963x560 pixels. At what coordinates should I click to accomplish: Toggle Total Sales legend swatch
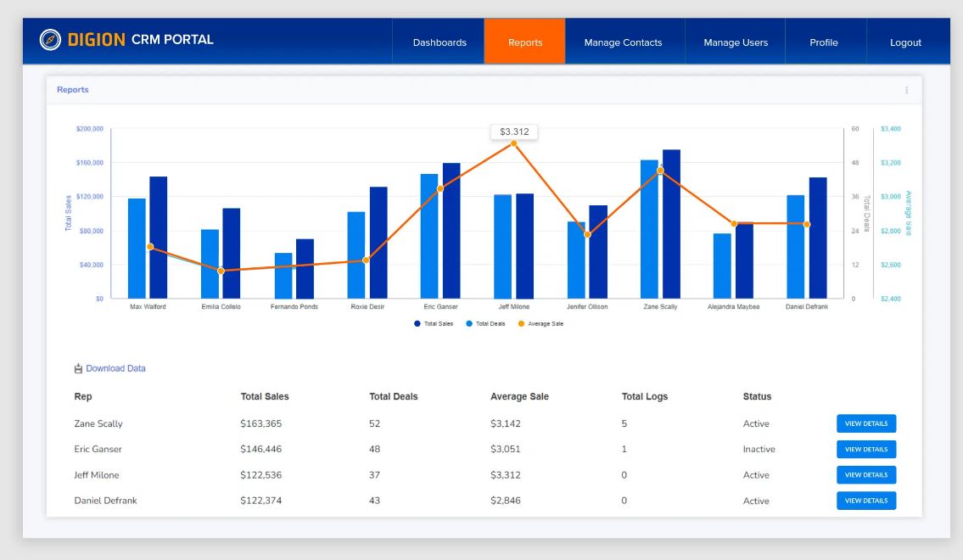[x=417, y=323]
